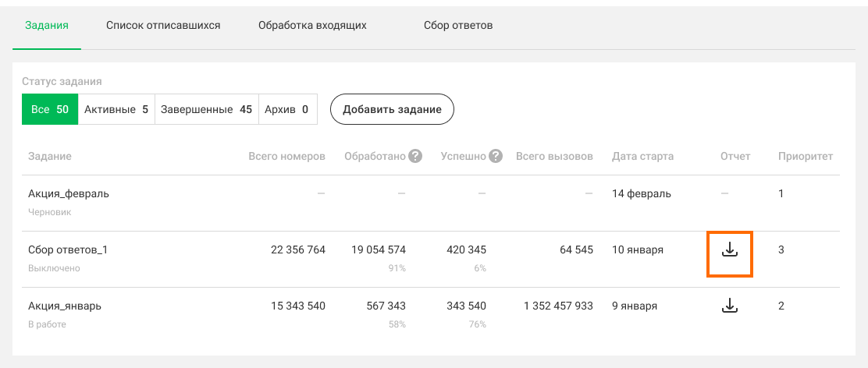Image resolution: width=868 pixels, height=368 pixels.
Task: Sort by Дата старта column header
Action: tap(642, 157)
